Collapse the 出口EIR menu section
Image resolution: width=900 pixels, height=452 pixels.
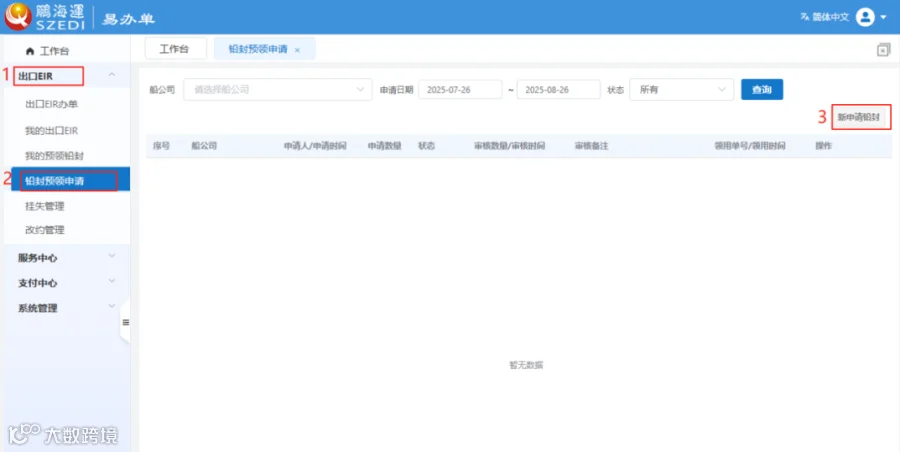click(112, 75)
